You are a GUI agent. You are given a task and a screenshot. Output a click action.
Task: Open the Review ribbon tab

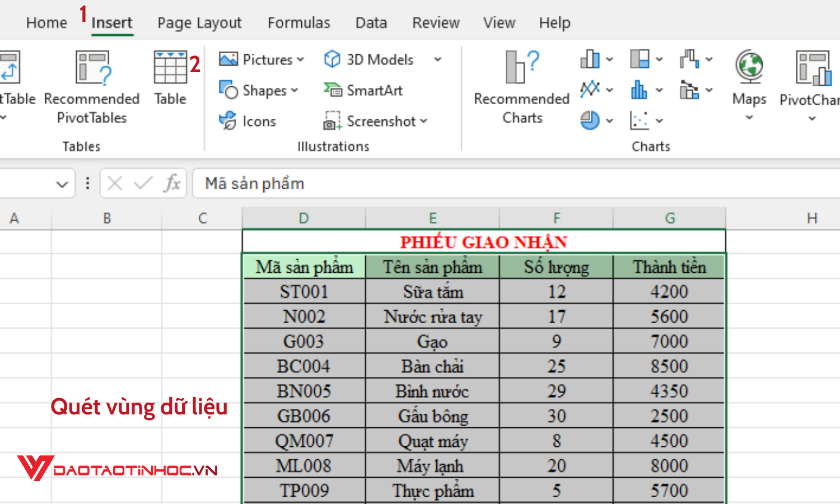436,22
